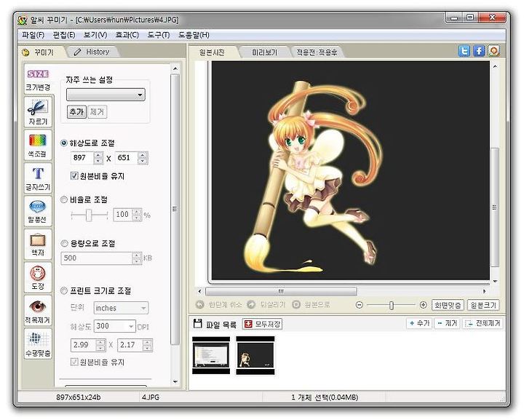Switch to the 미리보기 preview tab
The width and height of the screenshot is (524, 420).
point(264,52)
